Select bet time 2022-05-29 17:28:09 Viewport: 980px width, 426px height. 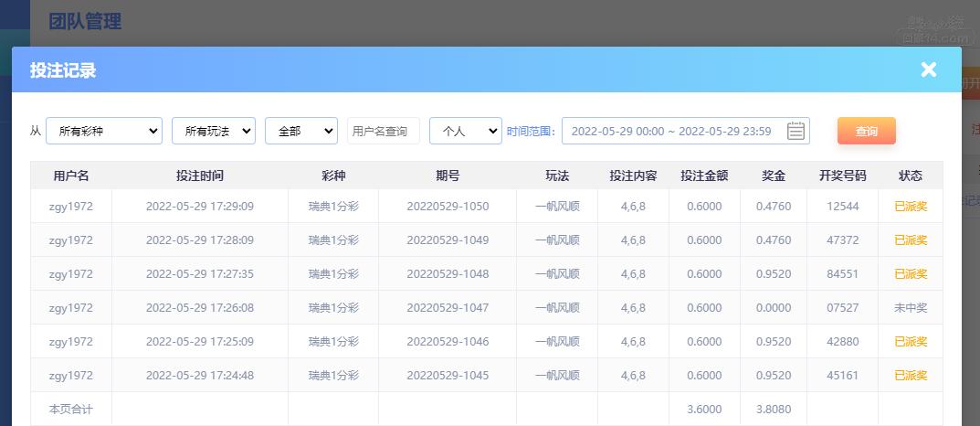pyautogui.click(x=200, y=240)
